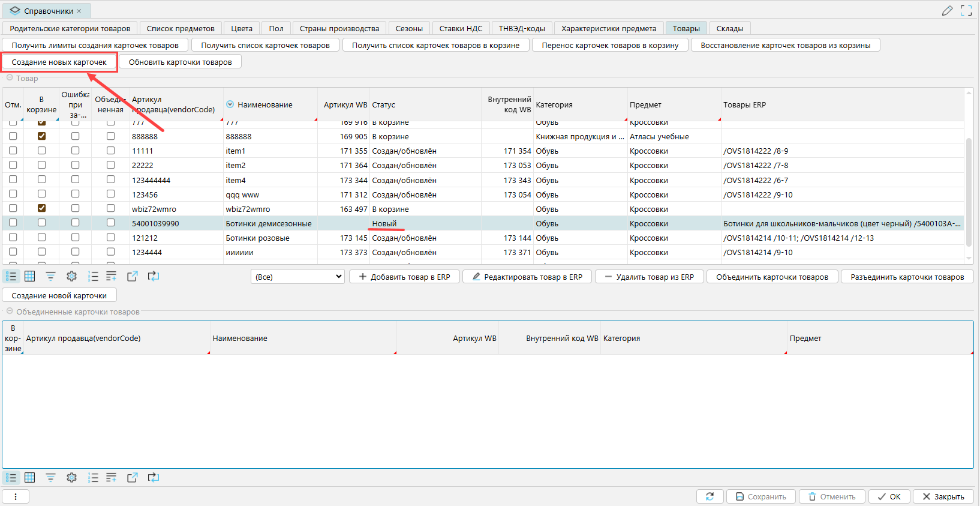Click the fullscreen icon in the top right
The height and width of the screenshot is (506, 980).
[x=966, y=11]
